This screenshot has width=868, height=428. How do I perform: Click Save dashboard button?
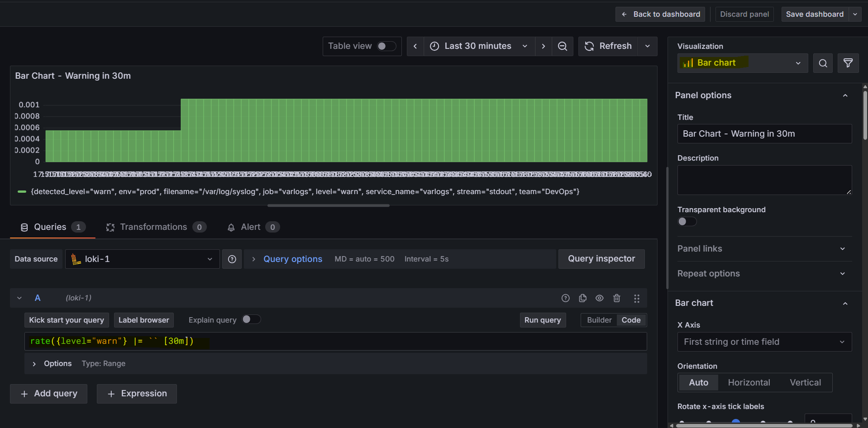click(815, 14)
